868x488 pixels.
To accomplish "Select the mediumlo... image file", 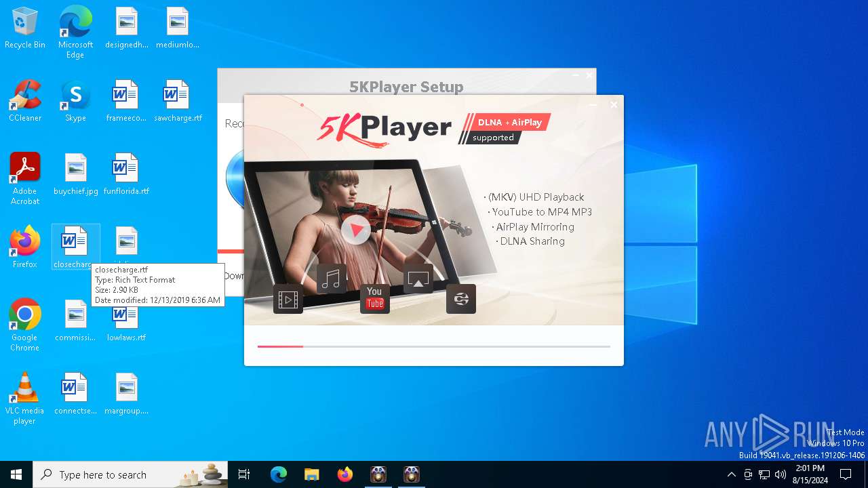I will [178, 28].
